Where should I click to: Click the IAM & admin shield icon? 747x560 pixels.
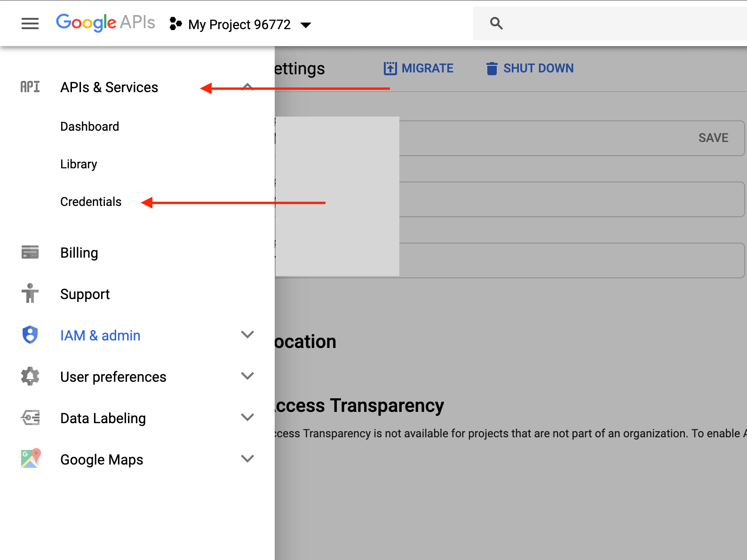click(x=30, y=335)
